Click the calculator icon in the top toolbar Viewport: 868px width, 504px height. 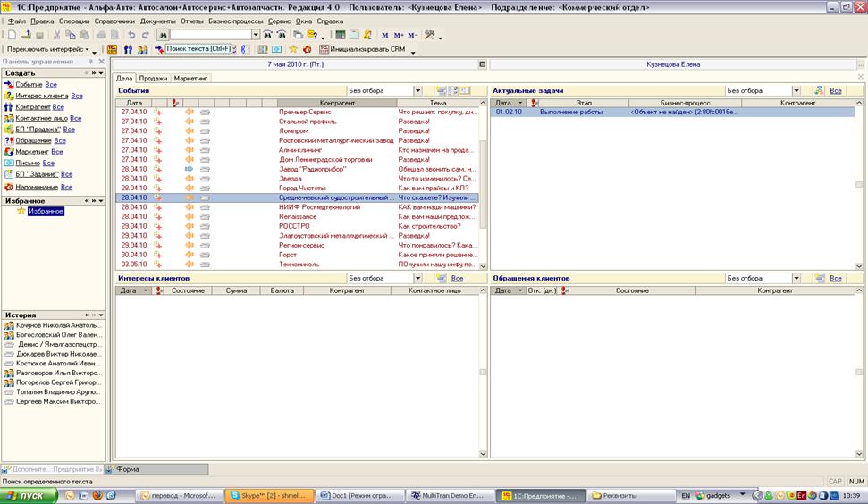pos(341,34)
